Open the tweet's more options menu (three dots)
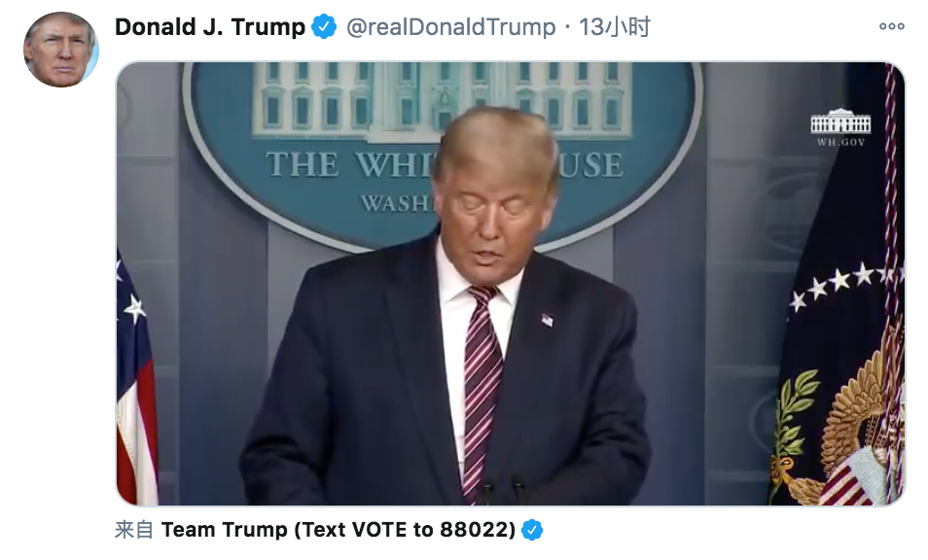 click(891, 26)
